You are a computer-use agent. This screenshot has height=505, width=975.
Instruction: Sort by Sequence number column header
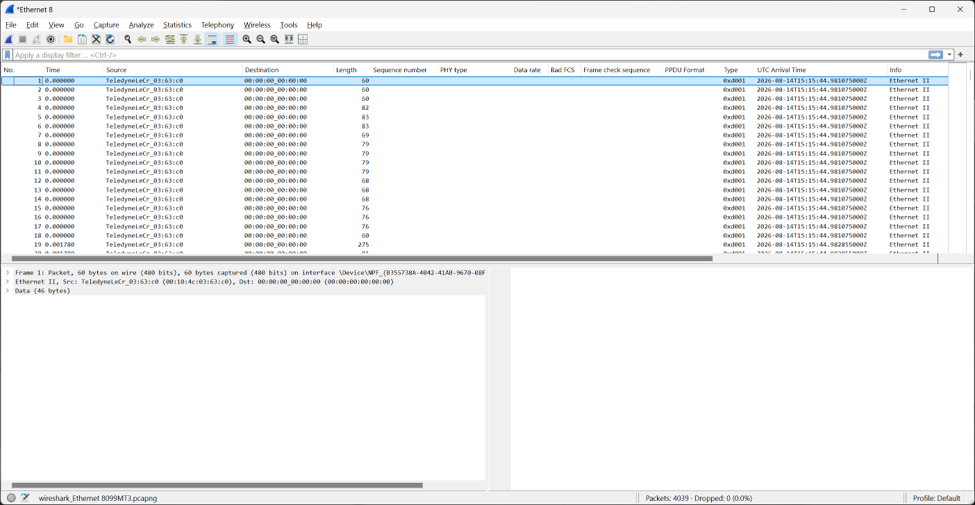[404, 70]
